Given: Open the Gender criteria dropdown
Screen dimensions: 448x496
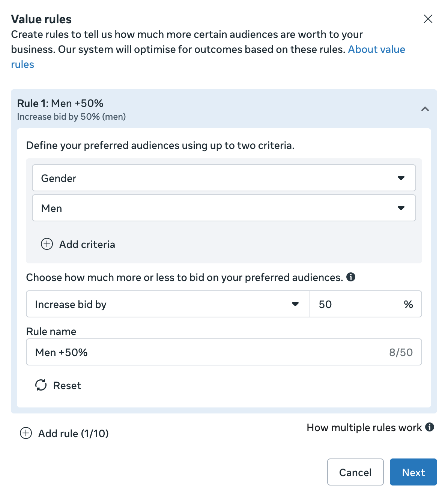Looking at the screenshot, I should pos(224,178).
